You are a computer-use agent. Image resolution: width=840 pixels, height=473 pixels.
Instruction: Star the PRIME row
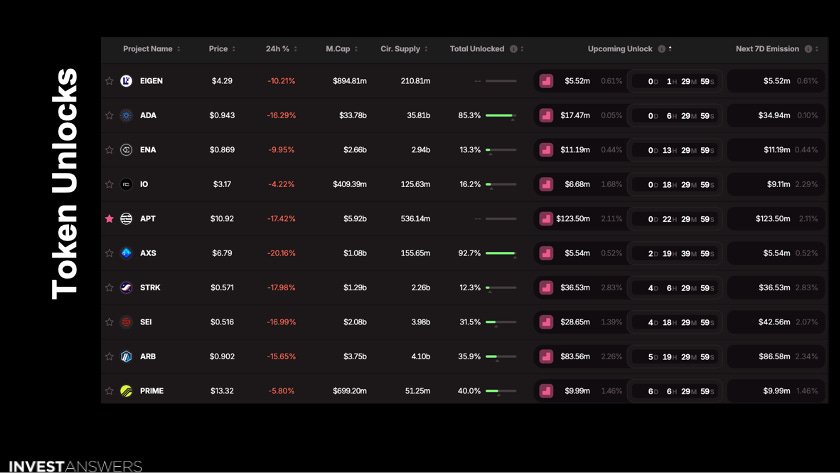(x=109, y=391)
